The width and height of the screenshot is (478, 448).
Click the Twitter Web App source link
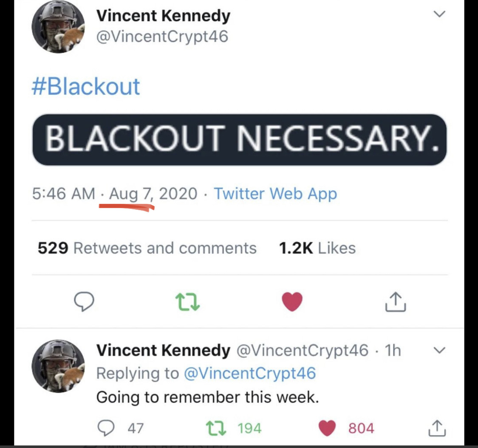(275, 194)
